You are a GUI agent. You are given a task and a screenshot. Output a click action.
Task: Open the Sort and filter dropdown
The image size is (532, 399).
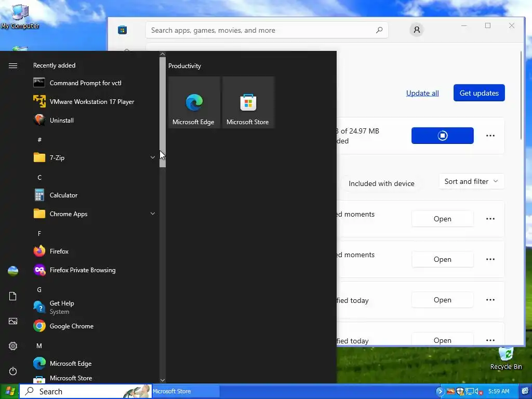pyautogui.click(x=471, y=181)
